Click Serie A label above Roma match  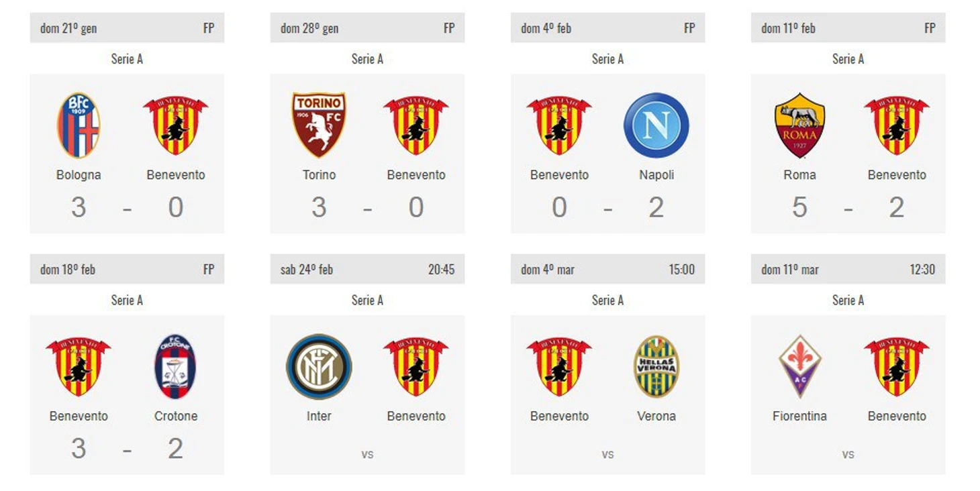(848, 59)
